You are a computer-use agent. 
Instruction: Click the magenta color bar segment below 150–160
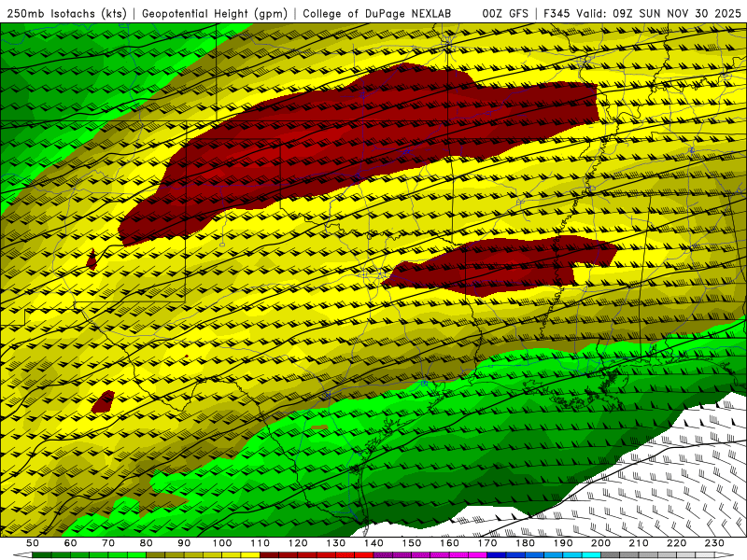pyautogui.click(x=430, y=555)
